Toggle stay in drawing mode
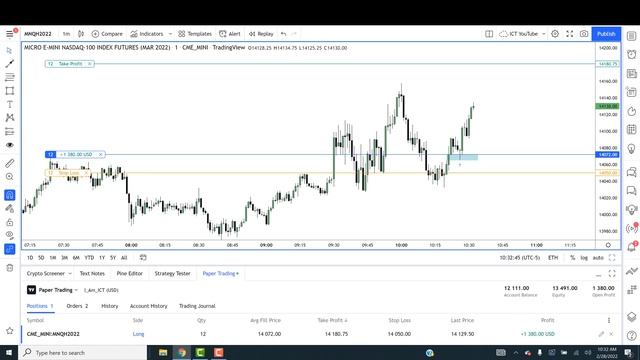 coord(9,209)
